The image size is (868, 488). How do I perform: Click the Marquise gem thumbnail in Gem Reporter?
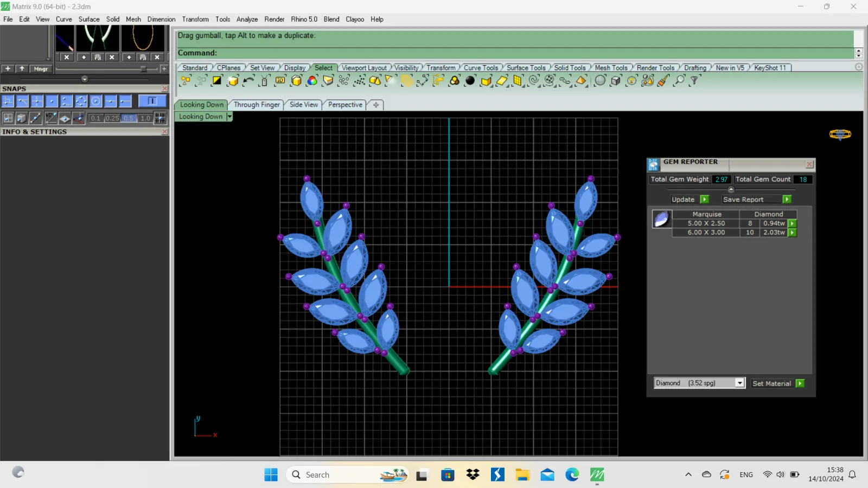tap(661, 219)
